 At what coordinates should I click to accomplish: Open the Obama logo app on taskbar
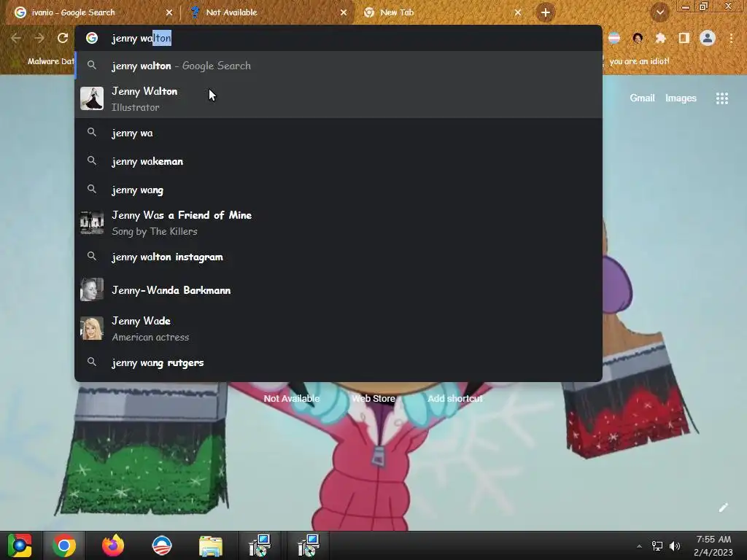pyautogui.click(x=161, y=545)
